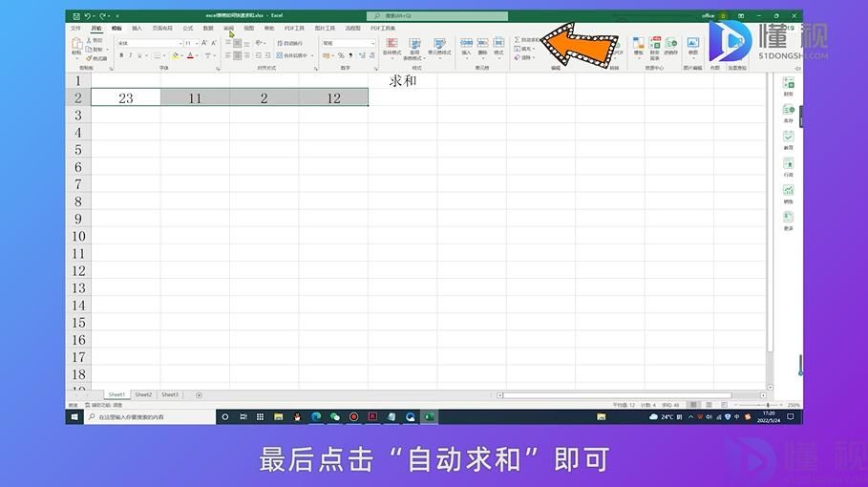868x487 pixels.
Task: Switch to the View tab
Action: [249, 29]
